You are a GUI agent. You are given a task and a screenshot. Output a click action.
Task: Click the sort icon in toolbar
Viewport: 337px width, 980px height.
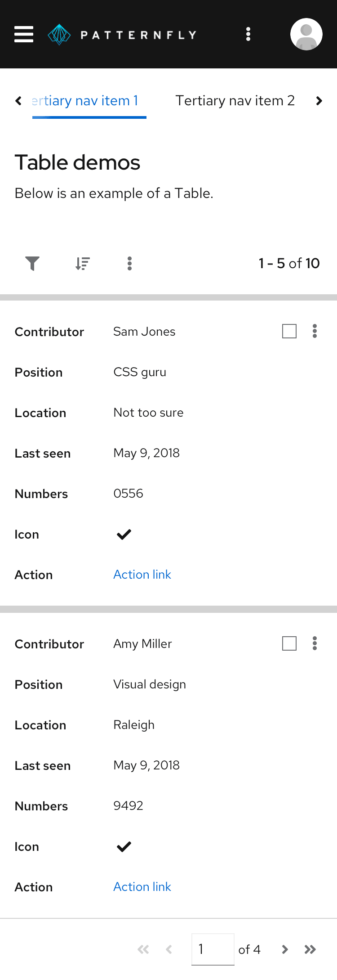(x=83, y=263)
